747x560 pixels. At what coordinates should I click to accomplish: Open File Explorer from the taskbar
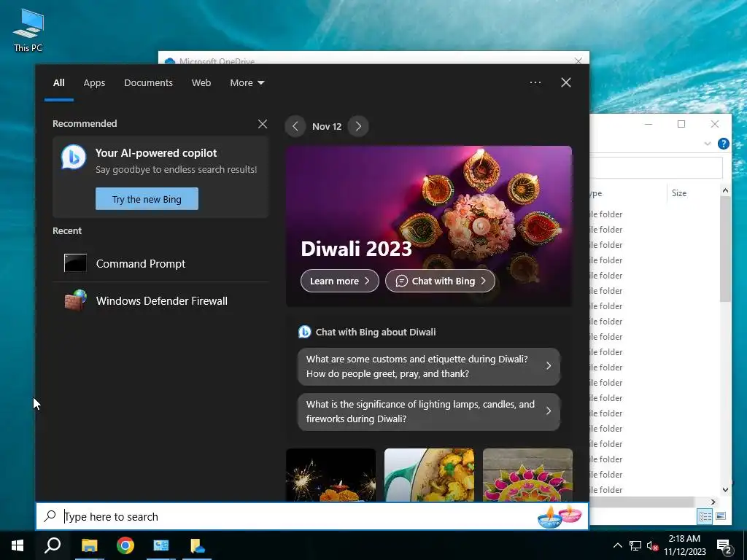tap(89, 545)
